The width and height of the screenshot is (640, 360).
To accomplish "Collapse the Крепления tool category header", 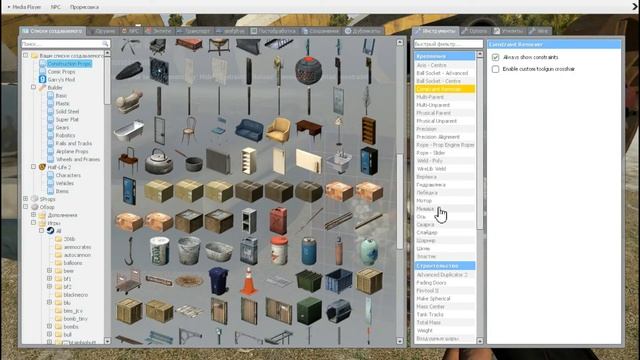I will click(x=445, y=56).
